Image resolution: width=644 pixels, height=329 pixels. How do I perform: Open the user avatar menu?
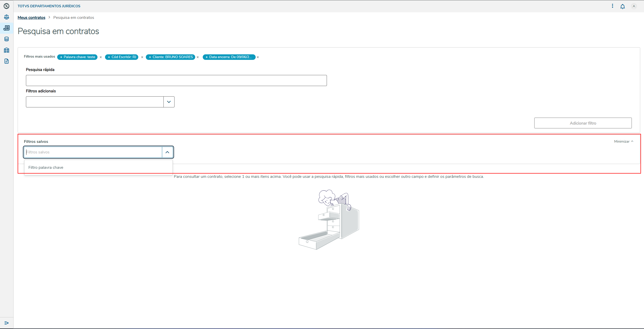pos(634,6)
